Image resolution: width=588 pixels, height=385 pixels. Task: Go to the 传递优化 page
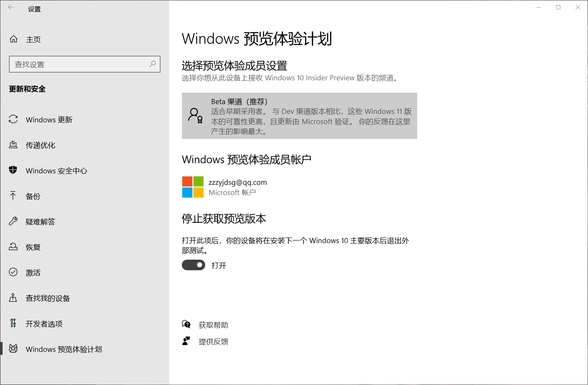85,145
